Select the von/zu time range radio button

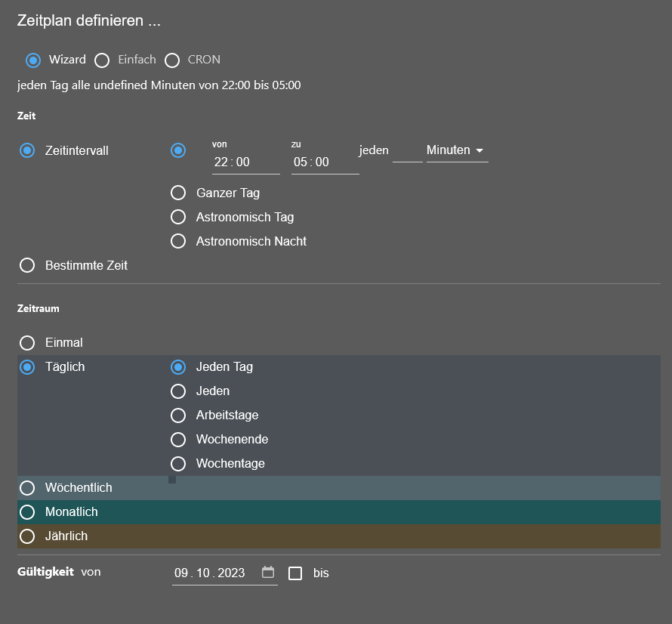coord(178,150)
